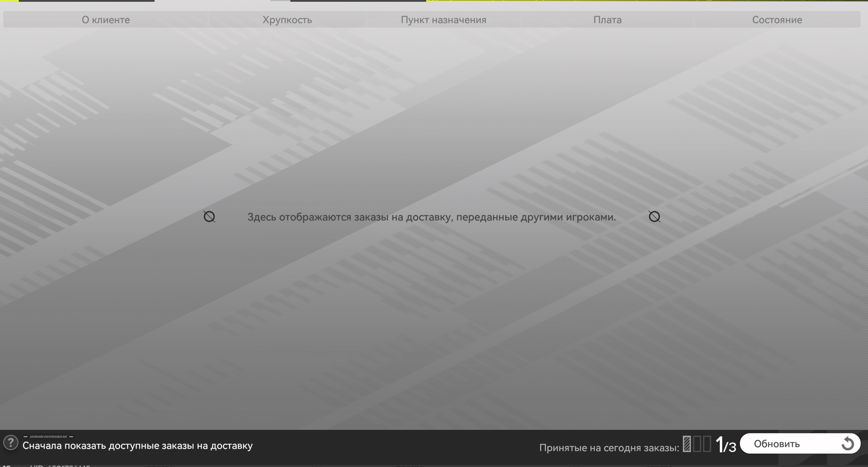This screenshot has height=467, width=868.
Task: Select the 'Плата' column header
Action: (607, 20)
